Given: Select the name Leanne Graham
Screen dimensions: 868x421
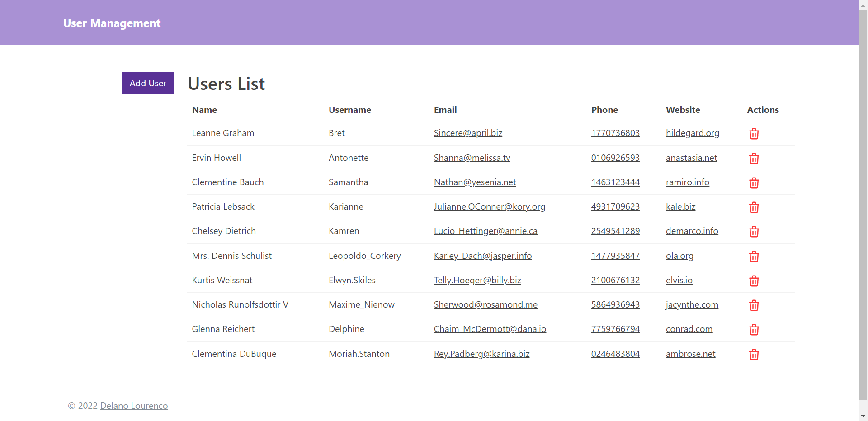Looking at the screenshot, I should tap(223, 133).
